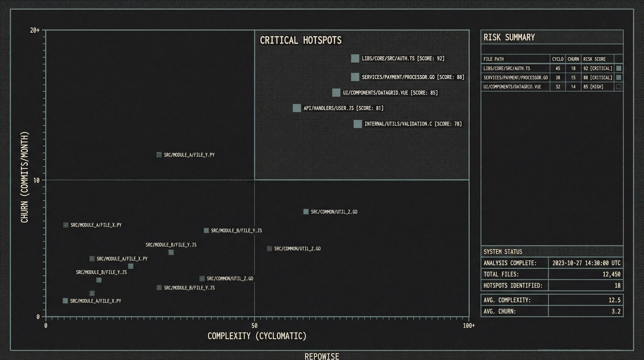644x360 pixels.
Task: Select the solid util_z.go point near churn 7
Action: pos(306,212)
